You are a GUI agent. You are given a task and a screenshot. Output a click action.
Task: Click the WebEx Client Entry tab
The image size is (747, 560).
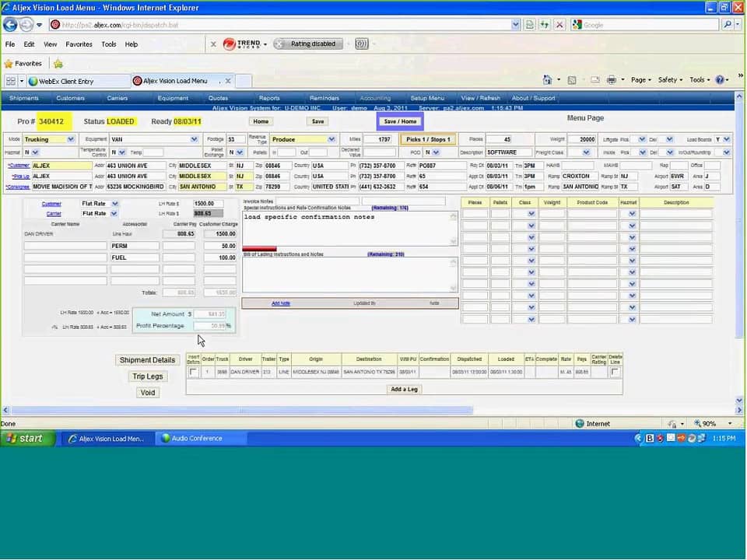tap(79, 81)
